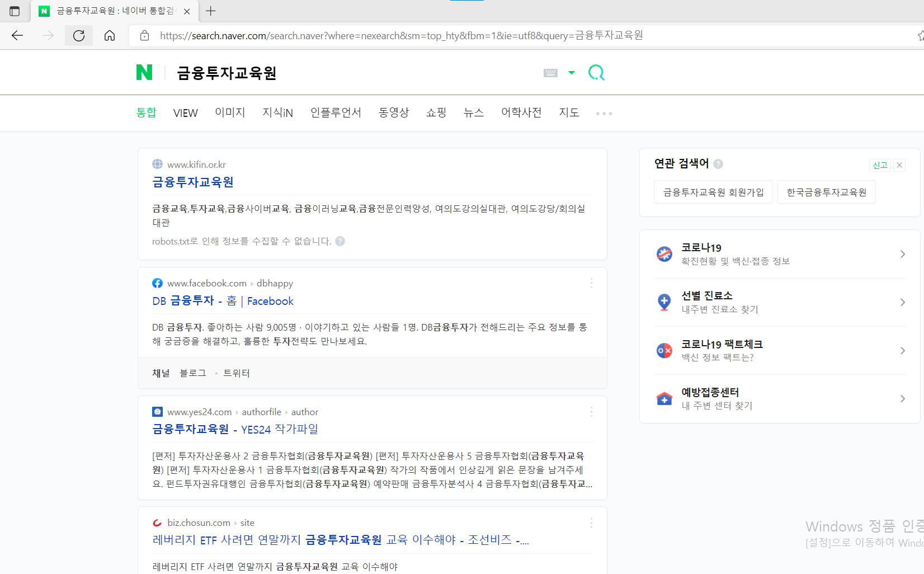Click the www.kifin.or.kr globe icon

[158, 164]
